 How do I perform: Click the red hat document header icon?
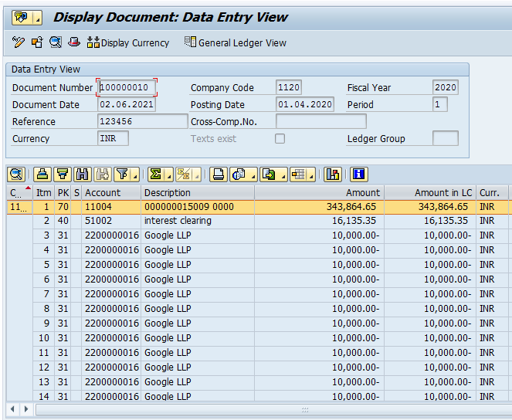coord(74,42)
